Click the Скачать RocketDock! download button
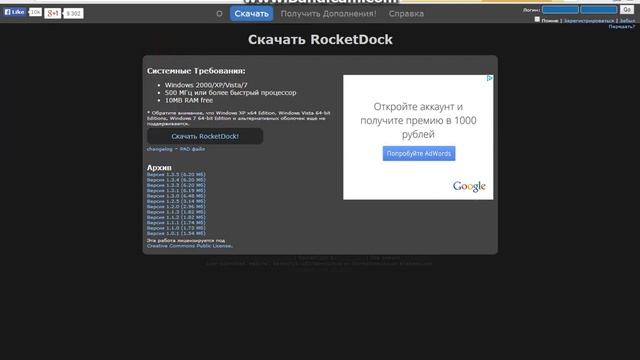The width and height of the screenshot is (640, 360). tap(205, 136)
